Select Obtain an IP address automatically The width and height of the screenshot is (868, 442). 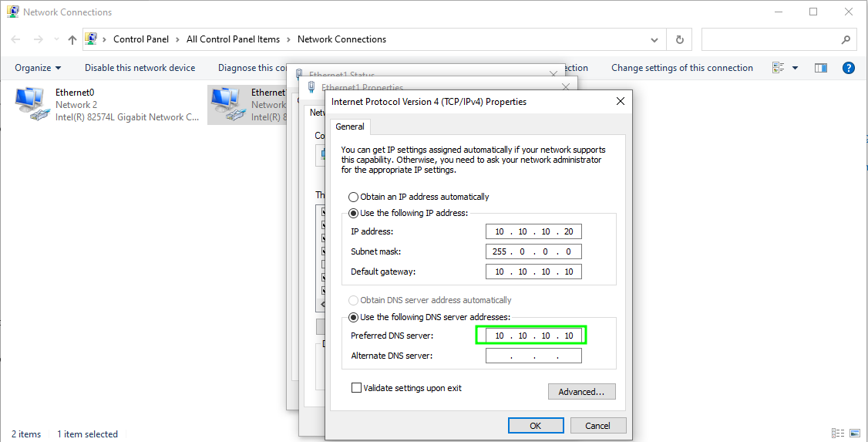419,197
